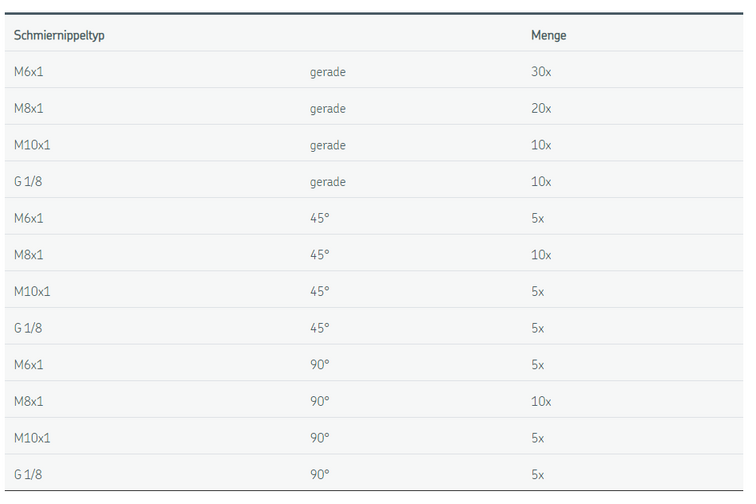Click 10x quantity for M8x1 45°
Viewport: 756px width, 504px height.
pyautogui.click(x=541, y=255)
